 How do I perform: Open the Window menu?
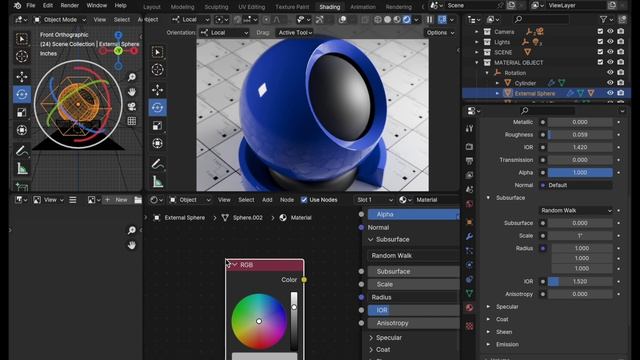point(97,6)
